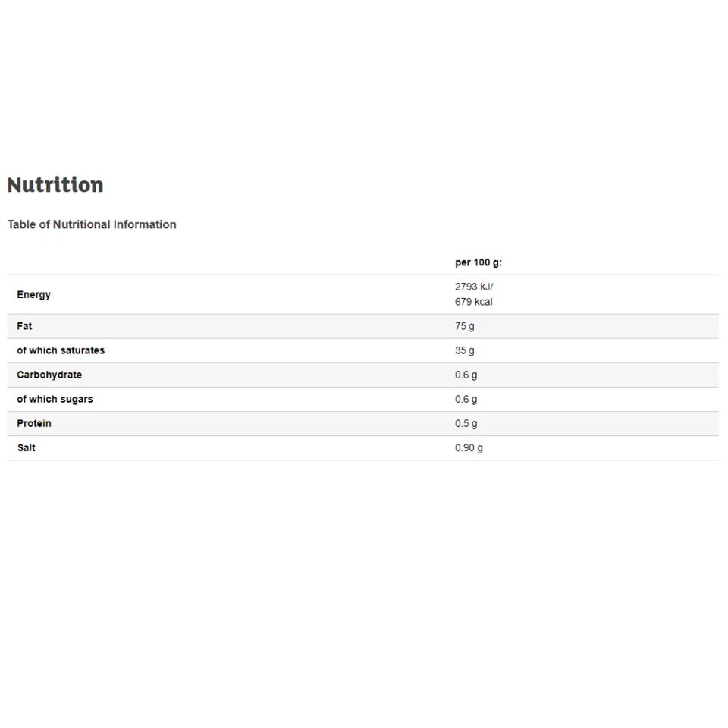
Task: Click the 0.90 g salt value
Action: [469, 447]
